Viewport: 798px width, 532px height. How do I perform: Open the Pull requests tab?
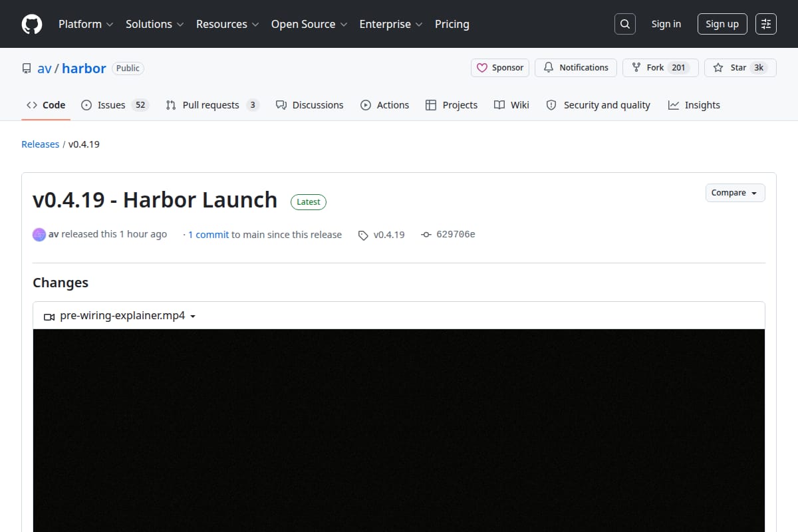[212, 105]
